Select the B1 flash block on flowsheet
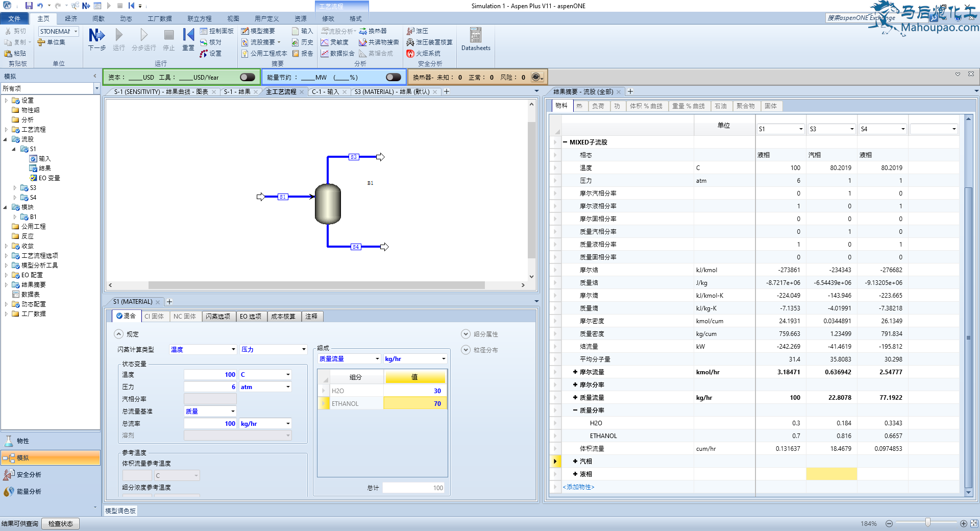 tap(328, 204)
